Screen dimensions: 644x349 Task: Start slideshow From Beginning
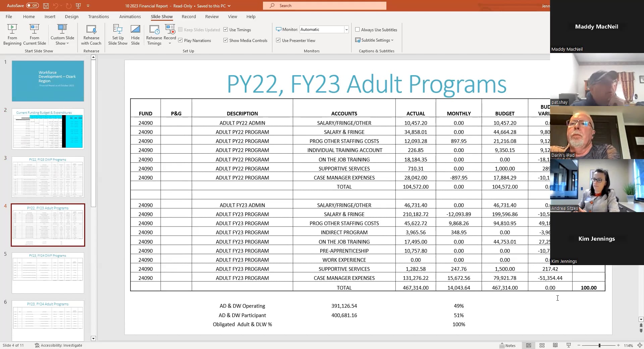tap(12, 34)
